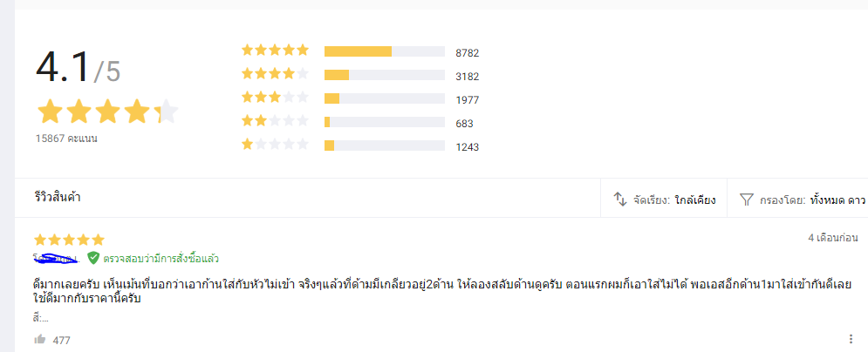Click the '15867 คะแนน' total ratings text
The height and width of the screenshot is (352, 868).
pyautogui.click(x=66, y=139)
